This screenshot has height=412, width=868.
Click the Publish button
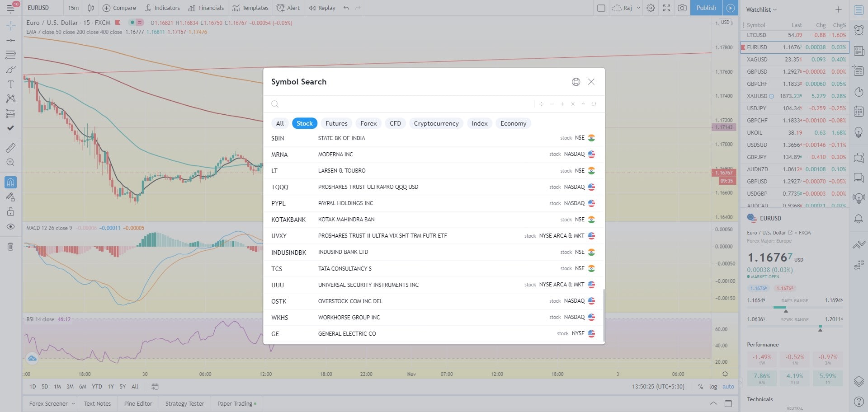[706, 8]
